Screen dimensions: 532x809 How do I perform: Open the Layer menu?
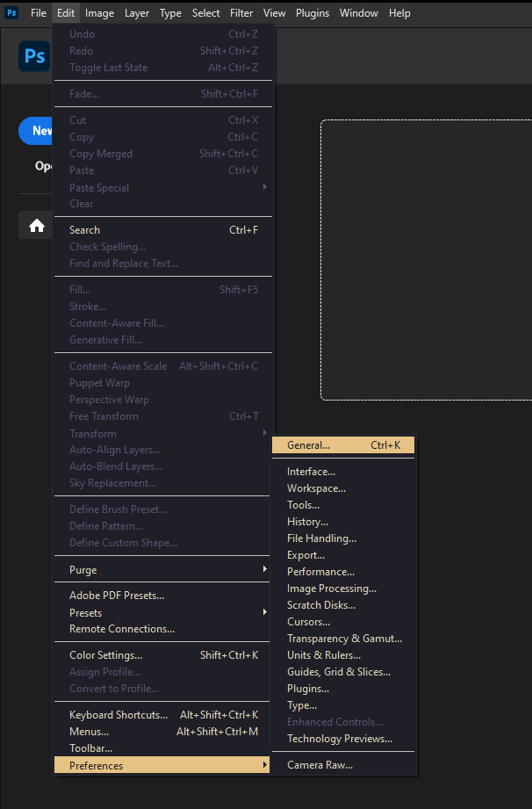tap(137, 13)
